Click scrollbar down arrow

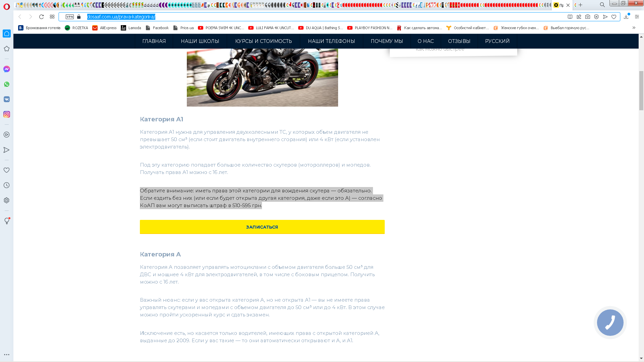point(641,358)
